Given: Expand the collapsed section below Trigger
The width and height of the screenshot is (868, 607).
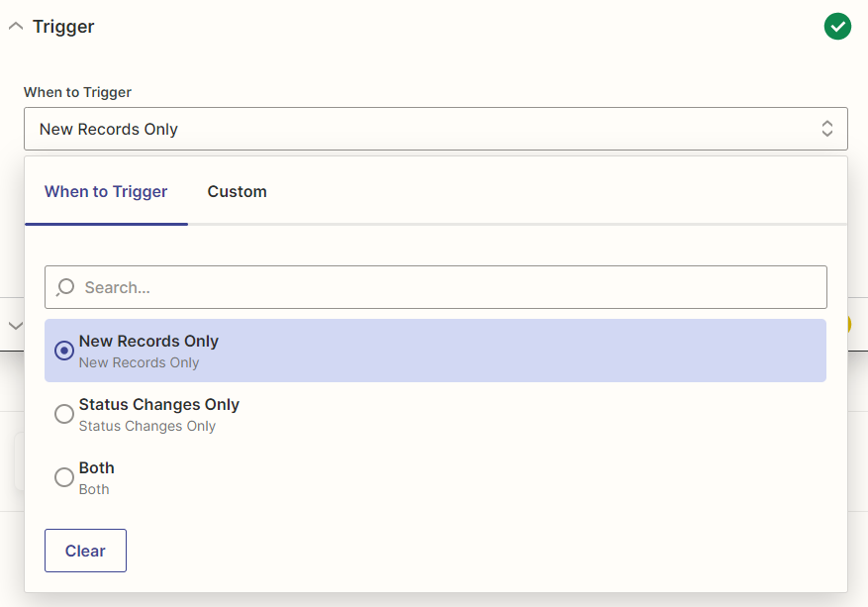Looking at the screenshot, I should [15, 325].
